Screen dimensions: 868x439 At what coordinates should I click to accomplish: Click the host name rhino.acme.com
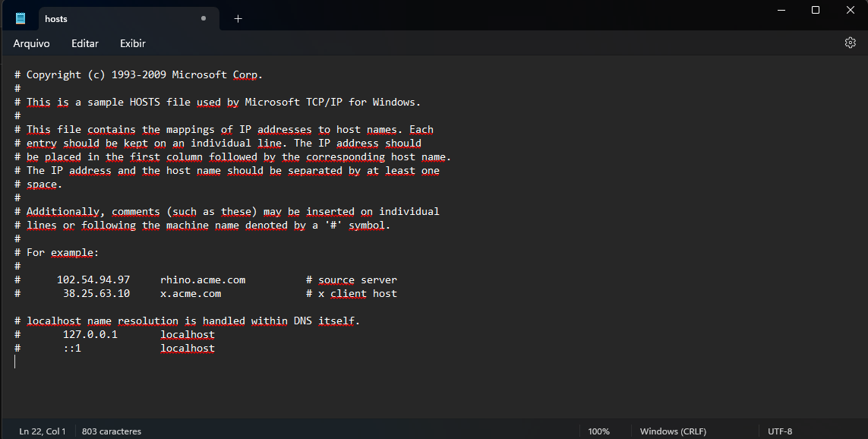[x=203, y=280]
